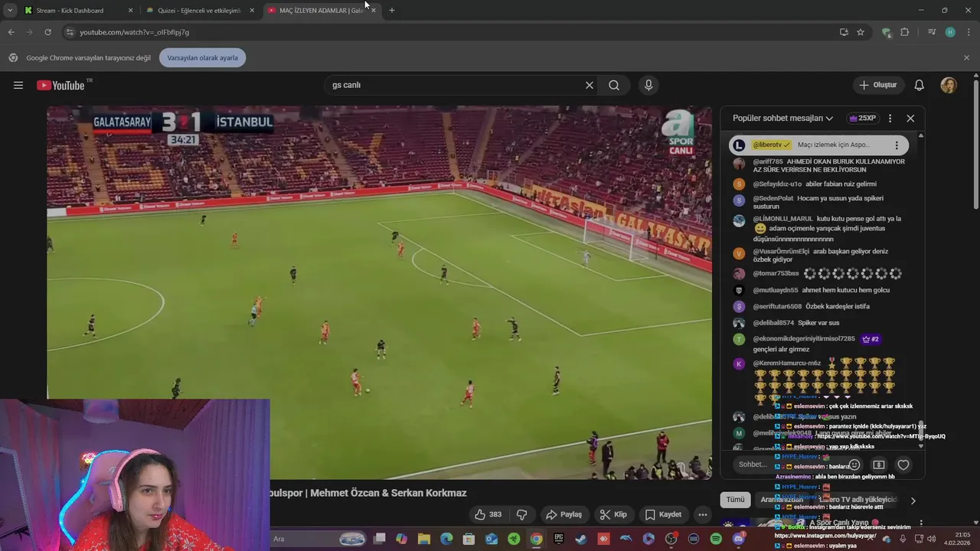Open the Chrome extensions puzzle icon
Image resolution: width=980 pixels, height=551 pixels.
[905, 32]
